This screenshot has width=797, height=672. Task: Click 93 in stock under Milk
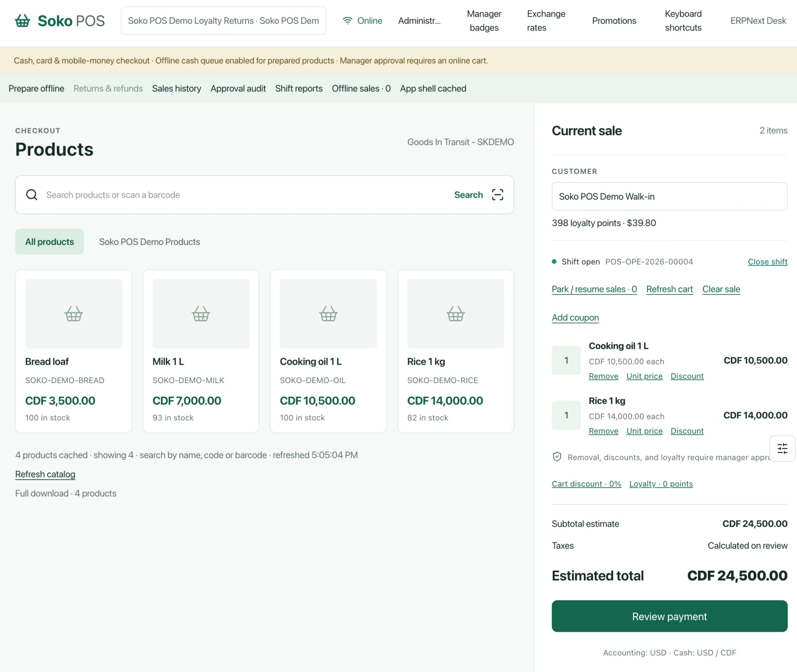(x=173, y=417)
